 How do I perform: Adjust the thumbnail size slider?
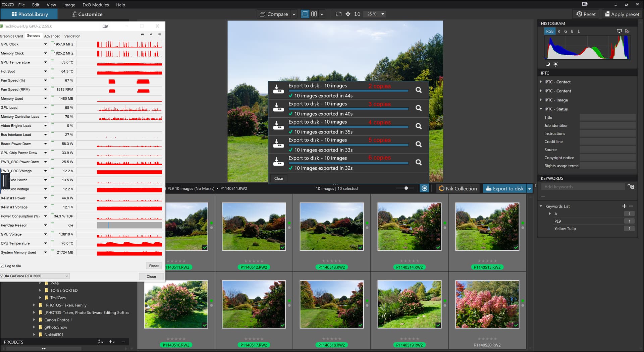pos(406,188)
